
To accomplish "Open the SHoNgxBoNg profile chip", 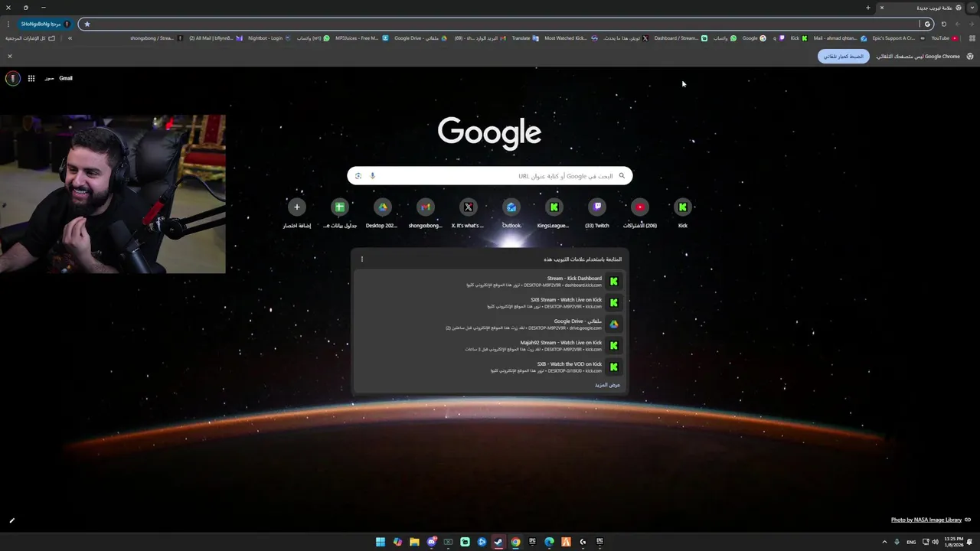I will point(46,24).
